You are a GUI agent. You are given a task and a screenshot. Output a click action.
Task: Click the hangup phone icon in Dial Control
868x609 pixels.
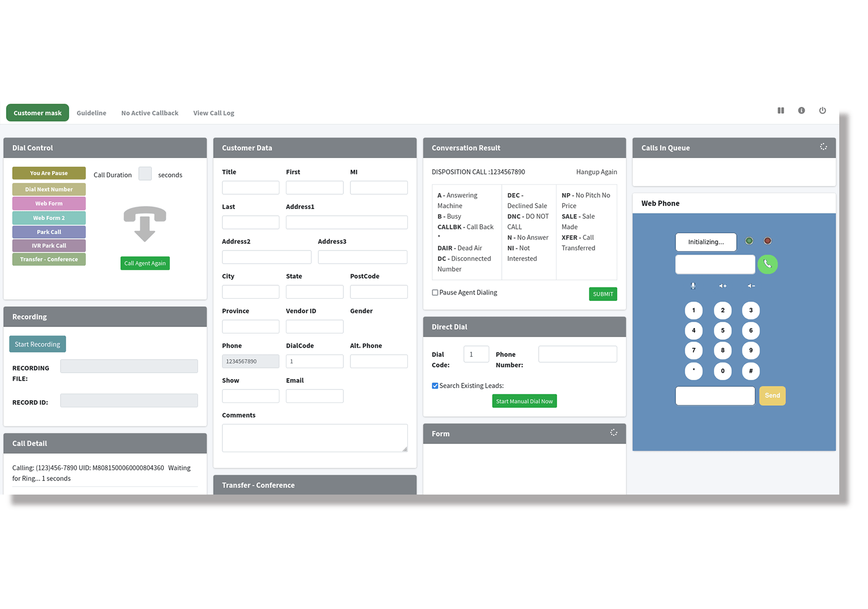pyautogui.click(x=145, y=224)
